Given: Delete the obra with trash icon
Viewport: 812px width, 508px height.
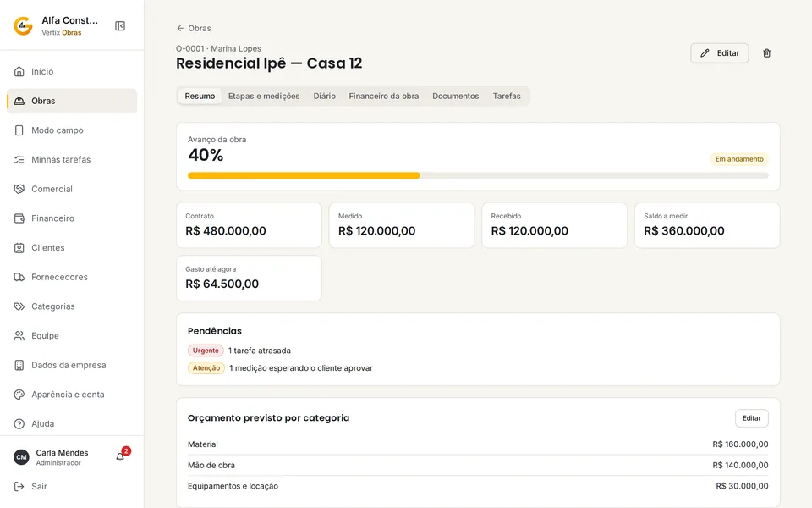Looking at the screenshot, I should coord(767,52).
